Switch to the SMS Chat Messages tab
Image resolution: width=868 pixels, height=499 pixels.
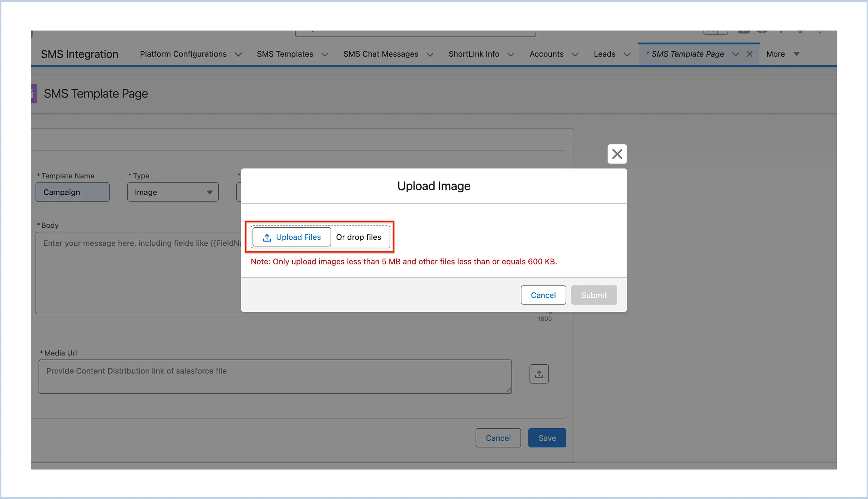381,54
